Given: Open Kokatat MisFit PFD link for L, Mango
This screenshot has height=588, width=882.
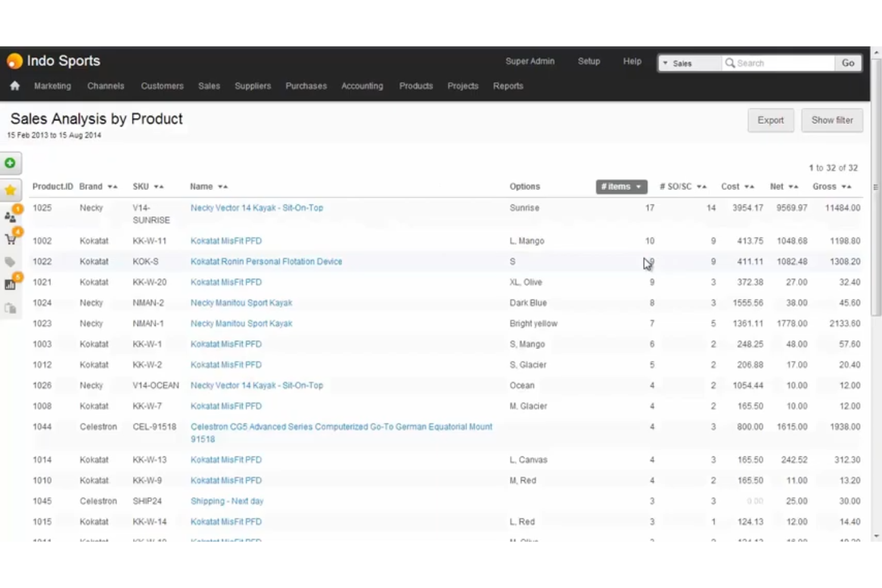Looking at the screenshot, I should [226, 241].
